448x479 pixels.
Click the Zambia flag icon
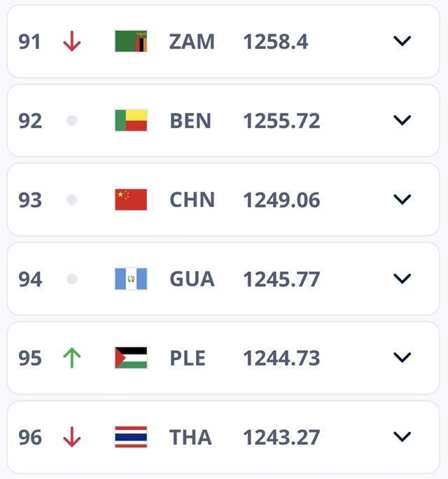coord(131,42)
